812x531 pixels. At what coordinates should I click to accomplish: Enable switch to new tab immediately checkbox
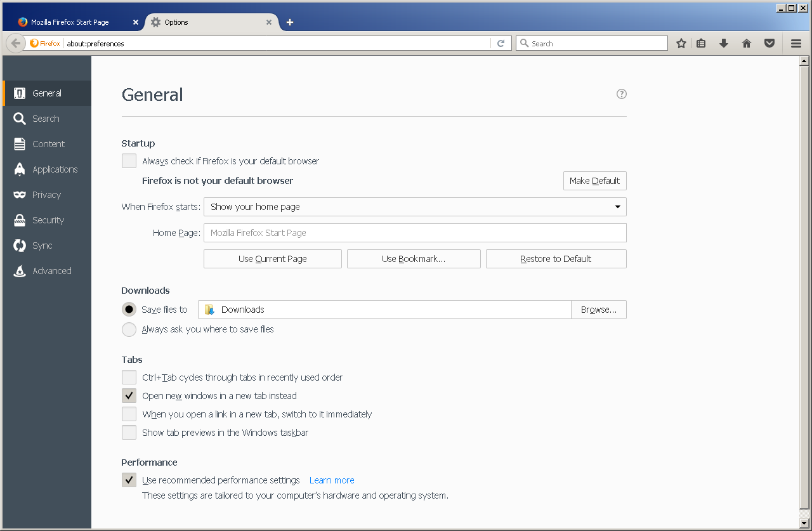point(129,414)
